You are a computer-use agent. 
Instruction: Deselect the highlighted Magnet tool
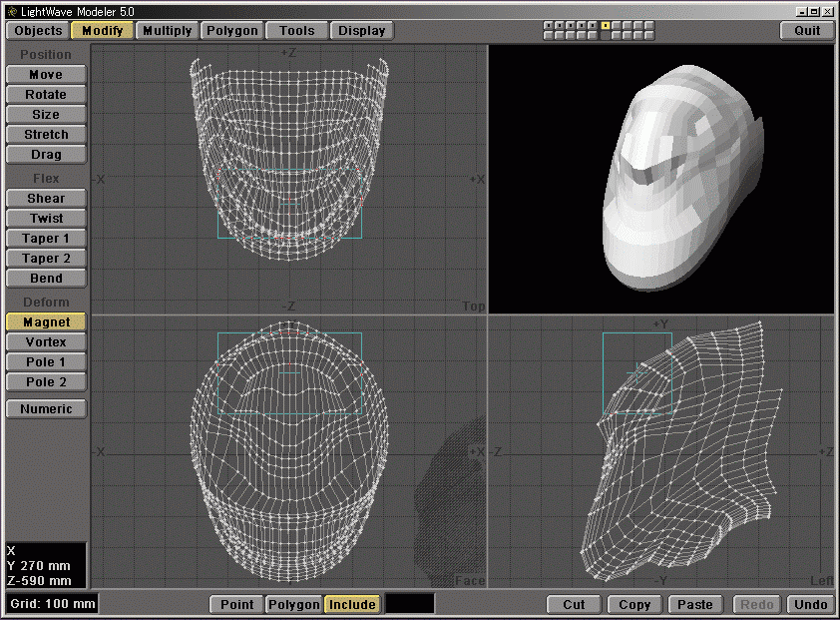(46, 322)
